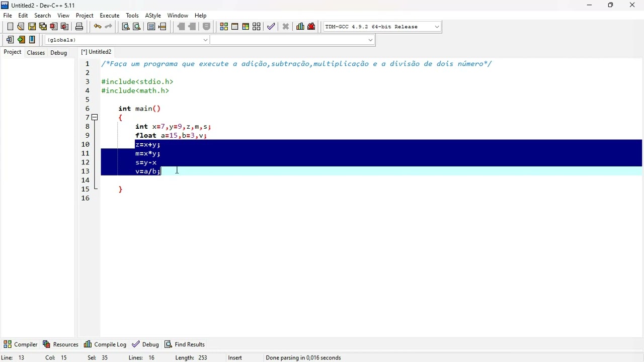Click the grey X stop execution icon
Screen dimensions: 644x362
point(286,27)
